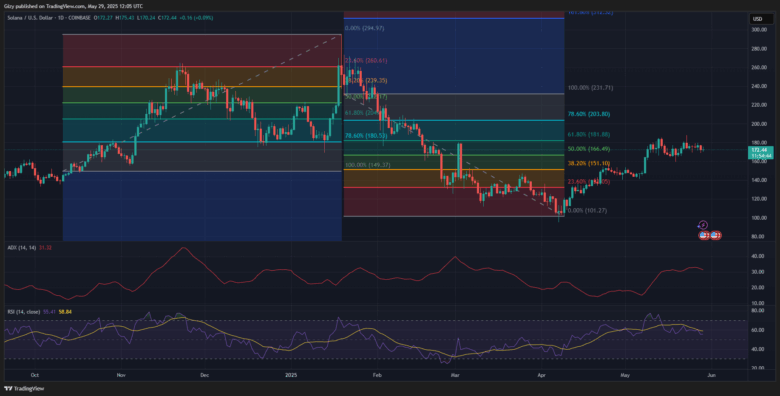This screenshot has width=780, height=396.
Task: Click the 30.00 value on ADX scale
Action: pos(758,272)
